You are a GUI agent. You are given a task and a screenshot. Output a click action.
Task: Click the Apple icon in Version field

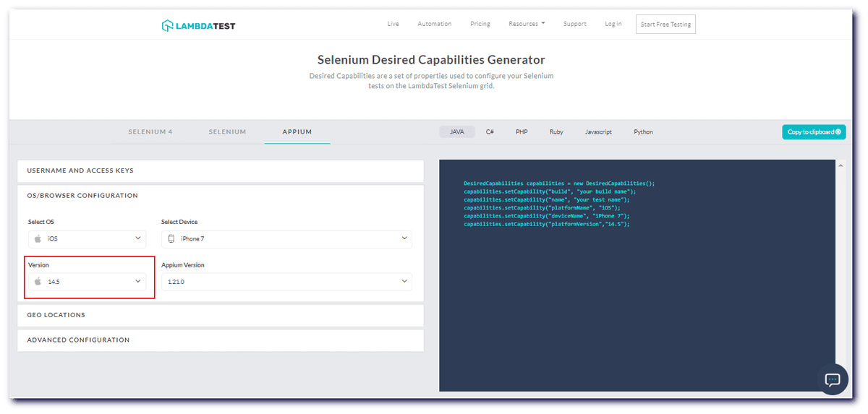[38, 282]
